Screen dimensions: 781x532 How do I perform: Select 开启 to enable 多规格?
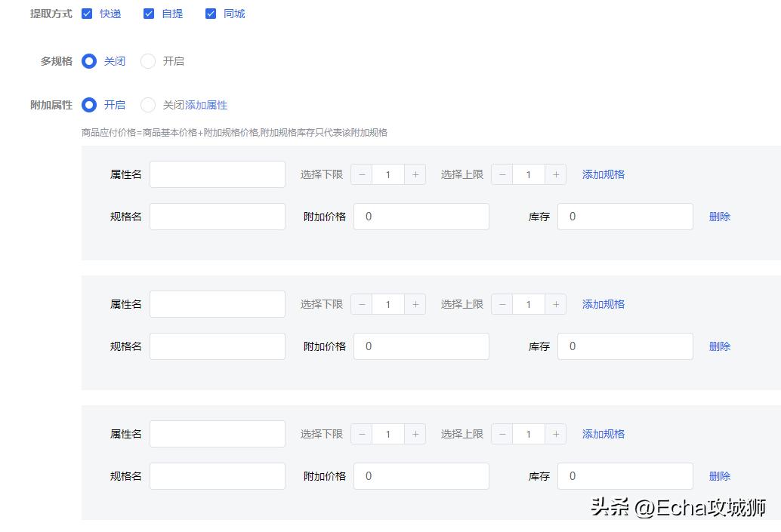point(148,61)
